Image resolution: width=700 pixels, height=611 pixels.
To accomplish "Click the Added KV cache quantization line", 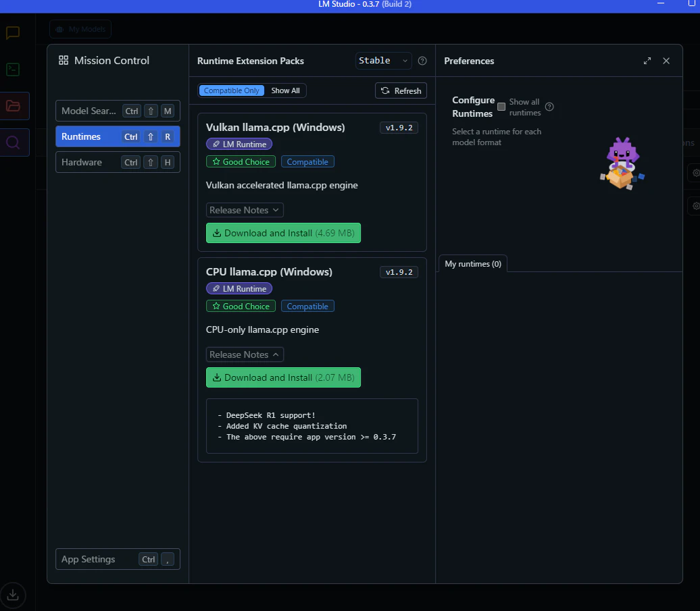I will [x=282, y=426].
